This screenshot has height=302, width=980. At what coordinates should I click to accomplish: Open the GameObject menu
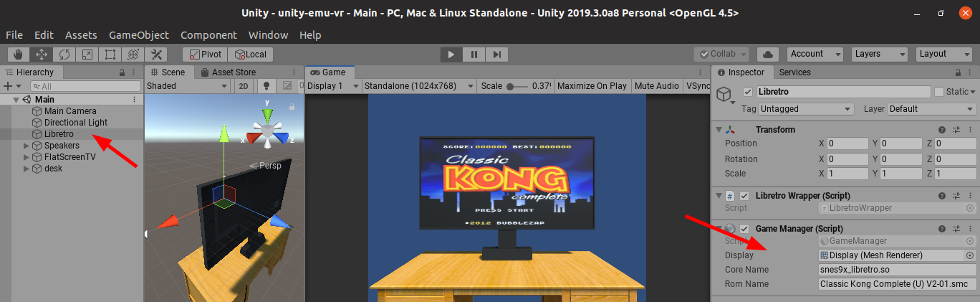click(x=139, y=34)
